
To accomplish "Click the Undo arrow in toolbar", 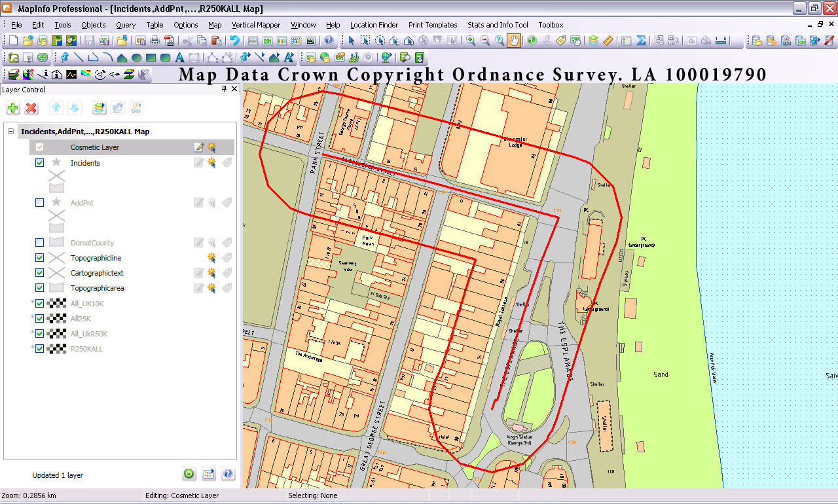I will coord(235,41).
